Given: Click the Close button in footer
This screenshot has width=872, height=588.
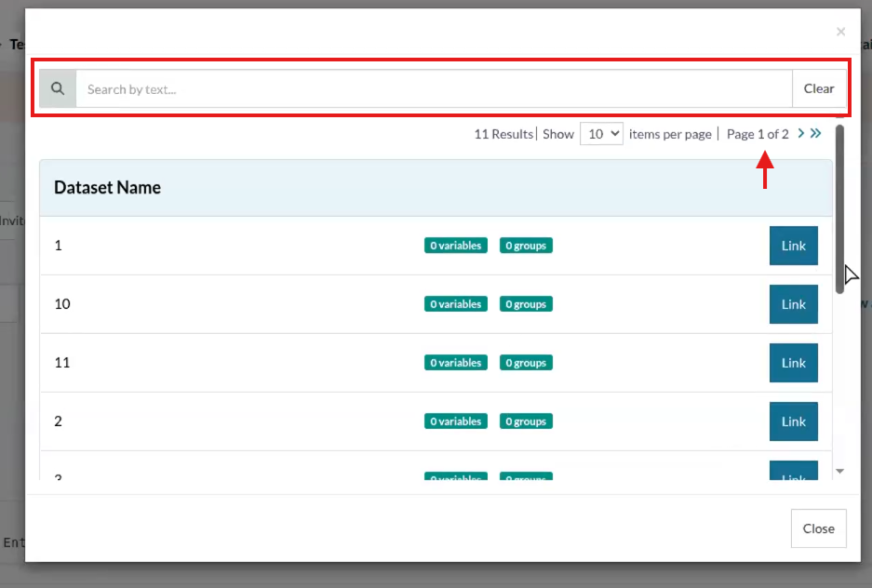Looking at the screenshot, I should (x=818, y=528).
